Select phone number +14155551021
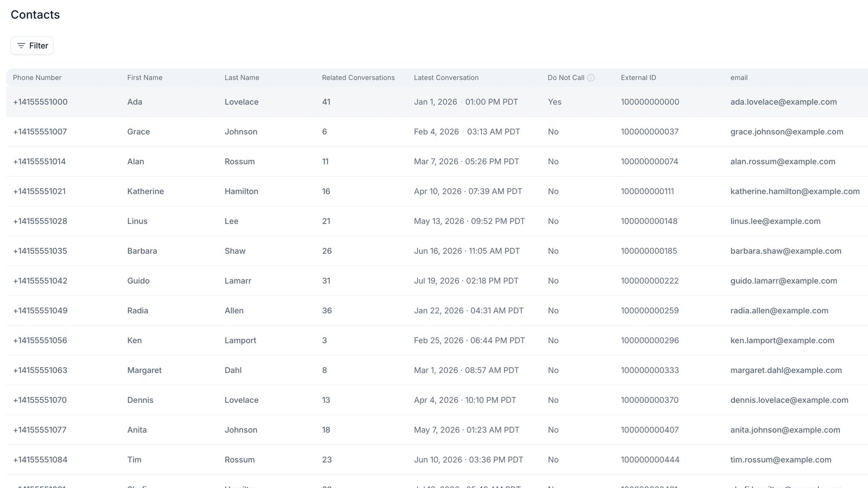Image resolution: width=868 pixels, height=488 pixels. click(x=40, y=191)
